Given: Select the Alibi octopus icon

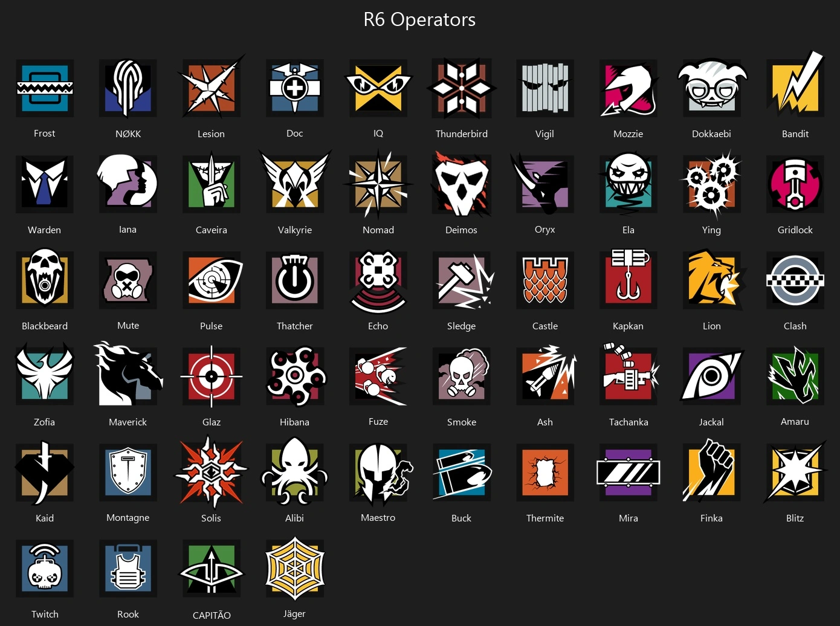Looking at the screenshot, I should pos(295,471).
